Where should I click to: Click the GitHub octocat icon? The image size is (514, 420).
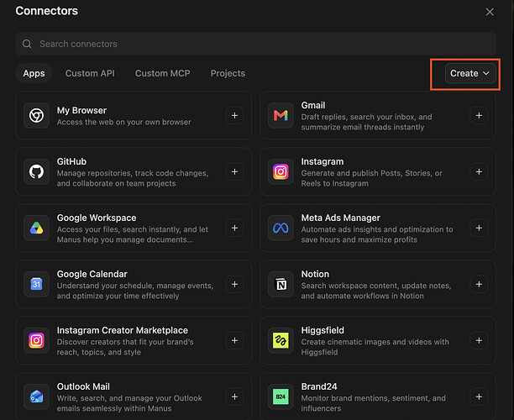click(36, 172)
